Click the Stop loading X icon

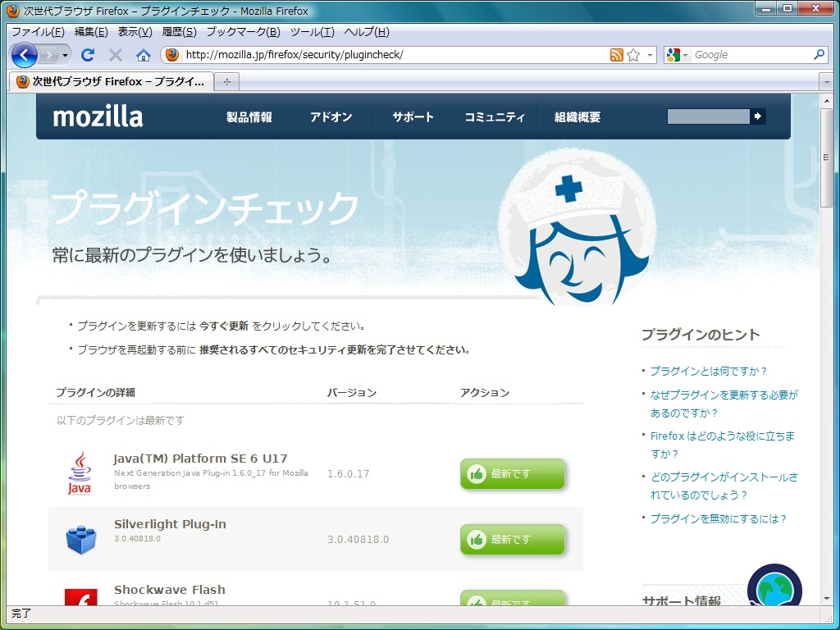coord(115,55)
